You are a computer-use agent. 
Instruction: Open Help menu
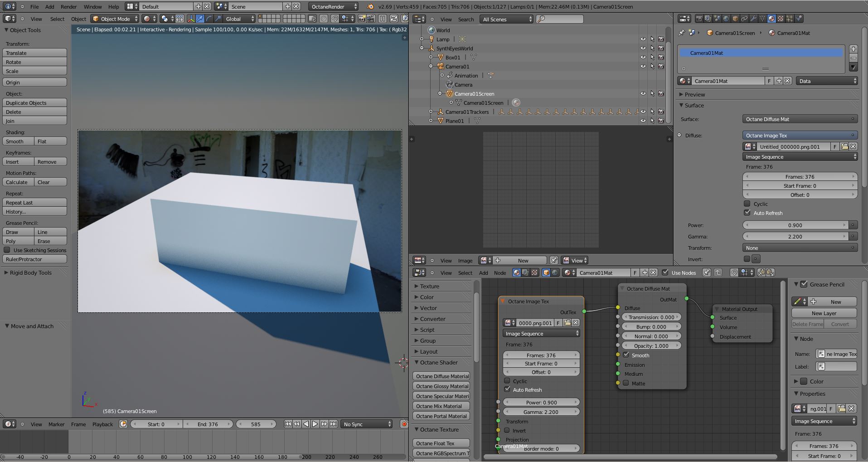point(114,7)
